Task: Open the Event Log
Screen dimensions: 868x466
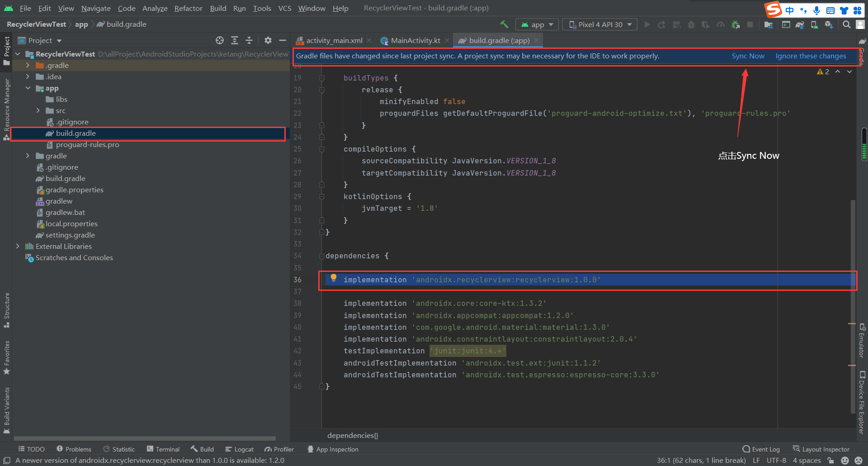Action: (x=761, y=449)
